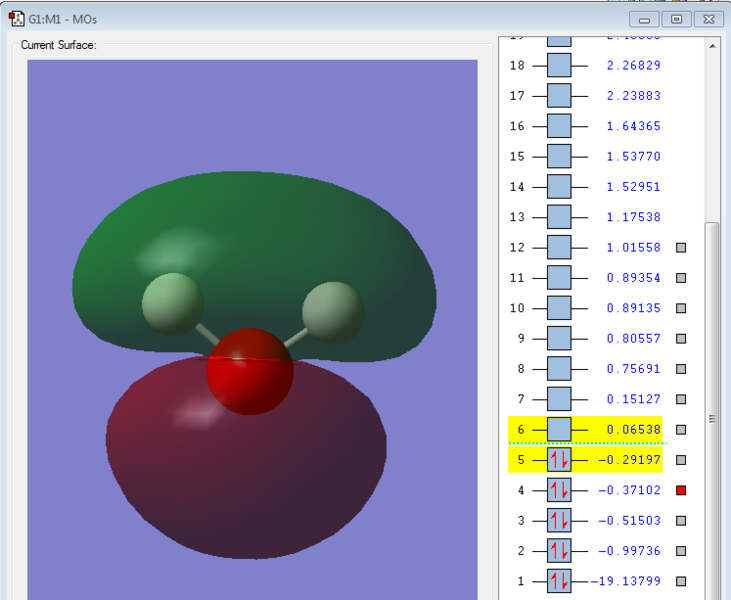Click the red oxygen atom
The height and width of the screenshot is (600, 731).
249,371
